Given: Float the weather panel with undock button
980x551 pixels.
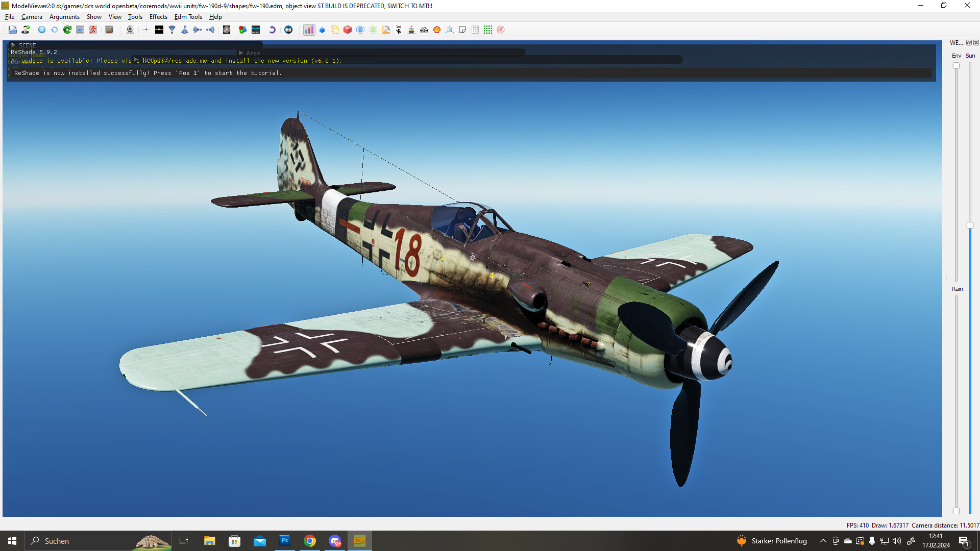Looking at the screenshot, I should 969,43.
